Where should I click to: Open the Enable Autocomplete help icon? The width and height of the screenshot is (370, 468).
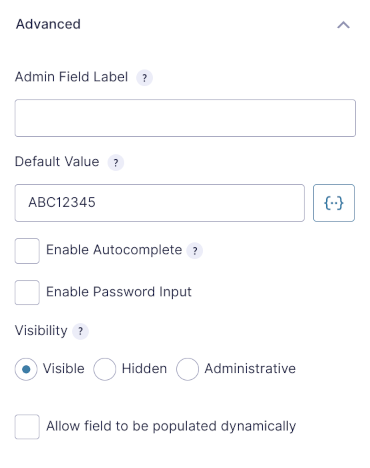[x=195, y=251]
